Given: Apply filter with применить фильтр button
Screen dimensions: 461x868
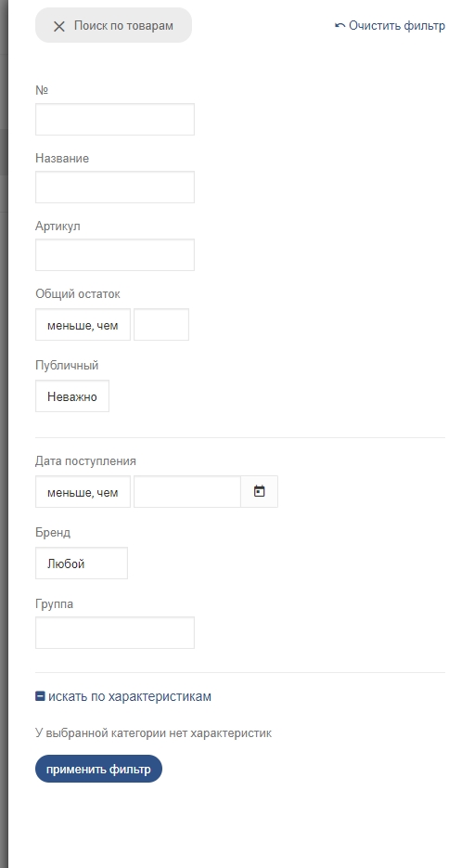Looking at the screenshot, I should [98, 769].
